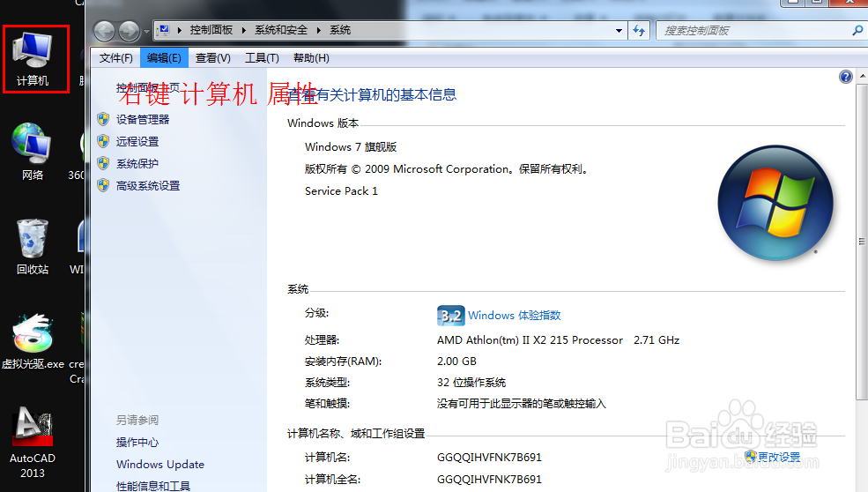Click the blue help question mark icon

(x=845, y=77)
